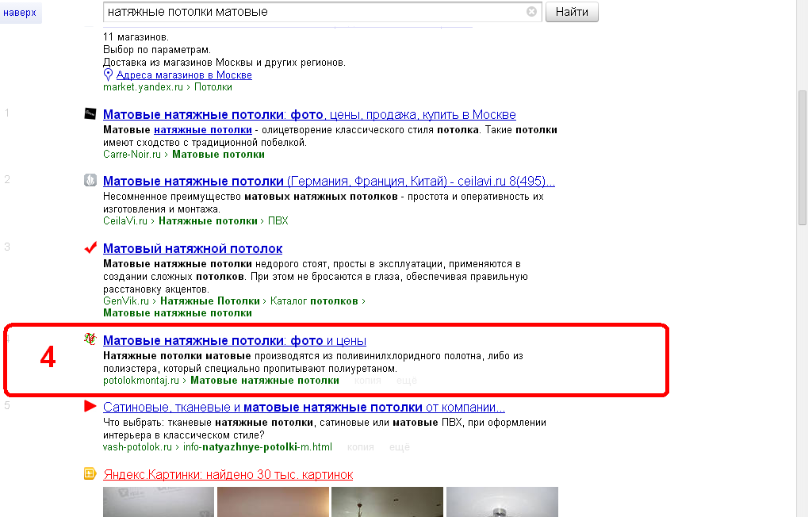Open vash-potolok.ru green URL
The width and height of the screenshot is (812, 517).
click(x=137, y=447)
